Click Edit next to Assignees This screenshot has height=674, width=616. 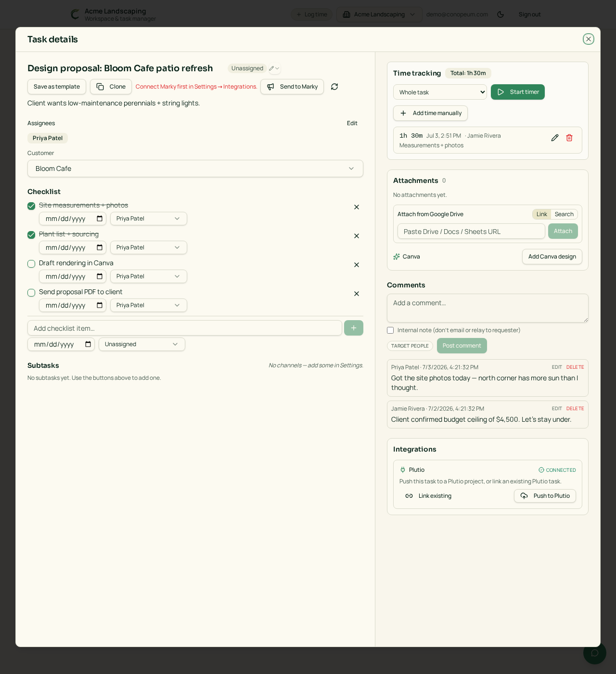pos(352,123)
